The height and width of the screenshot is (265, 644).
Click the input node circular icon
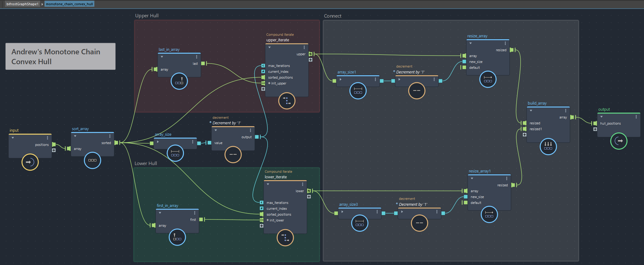click(30, 162)
